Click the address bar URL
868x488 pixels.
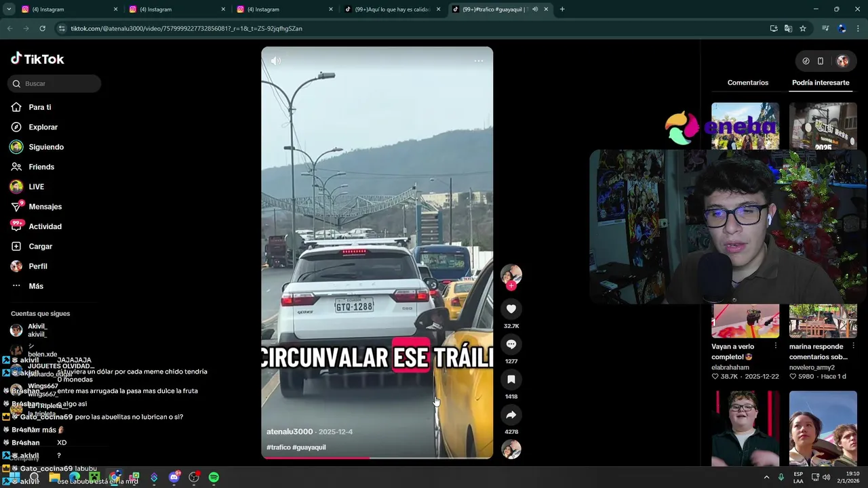coord(186,28)
